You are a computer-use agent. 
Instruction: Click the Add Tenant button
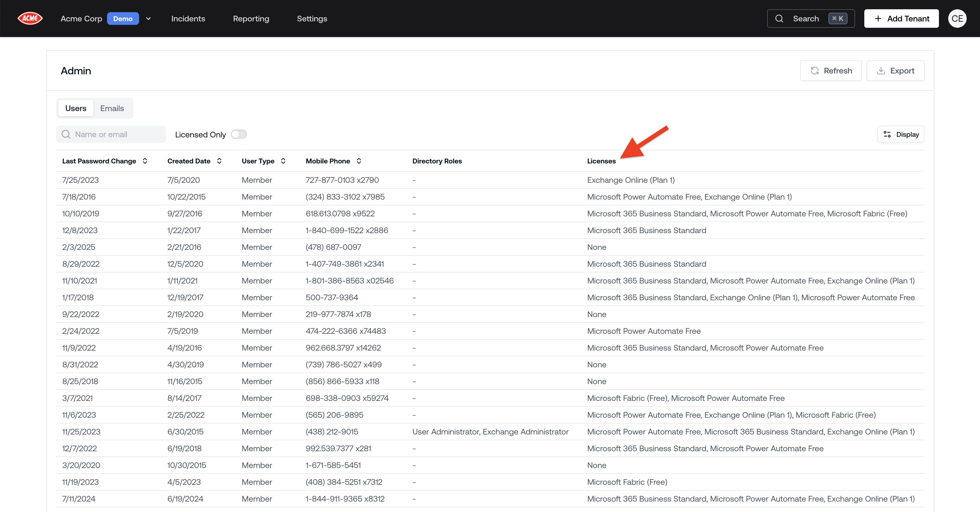coord(901,19)
